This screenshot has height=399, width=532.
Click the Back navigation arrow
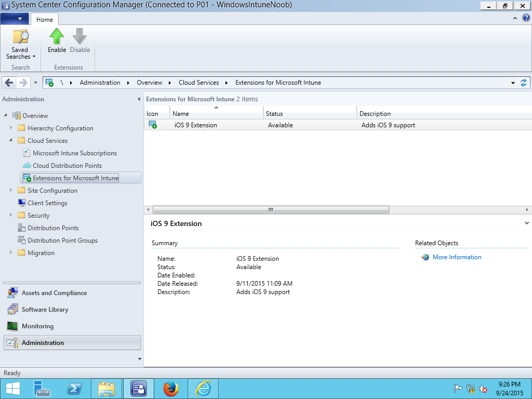pos(9,83)
